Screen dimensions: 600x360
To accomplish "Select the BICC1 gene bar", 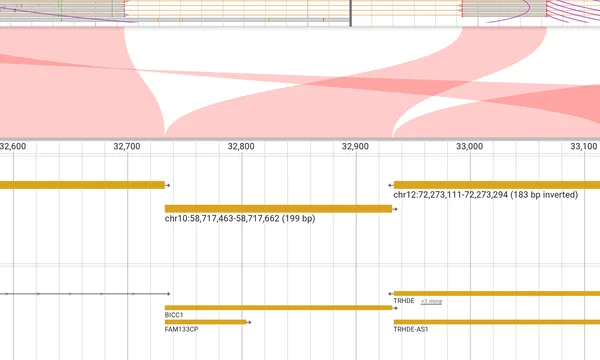I will pos(279,308).
